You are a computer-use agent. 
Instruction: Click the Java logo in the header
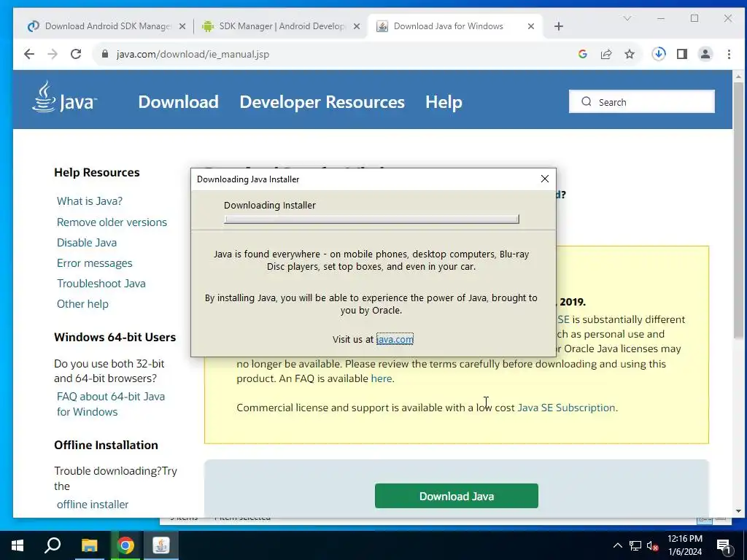point(64,97)
